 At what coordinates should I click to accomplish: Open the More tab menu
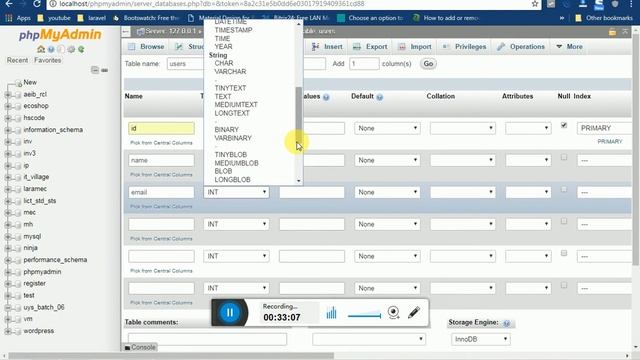569,47
